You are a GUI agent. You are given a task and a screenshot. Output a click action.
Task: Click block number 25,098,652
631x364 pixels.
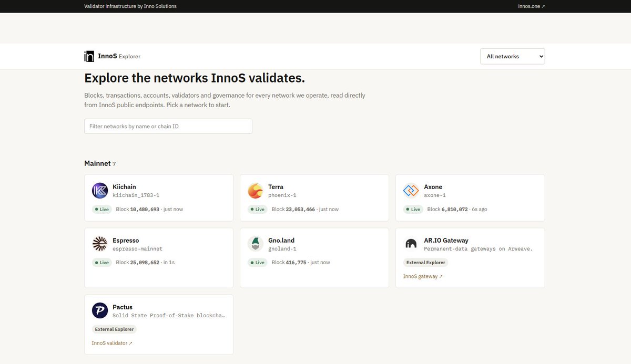pyautogui.click(x=145, y=262)
